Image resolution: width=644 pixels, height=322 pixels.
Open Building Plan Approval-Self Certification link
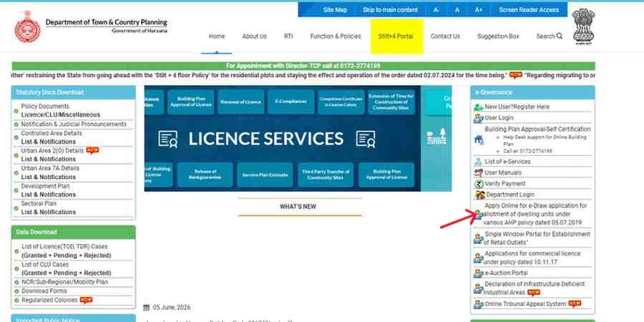coord(537,129)
